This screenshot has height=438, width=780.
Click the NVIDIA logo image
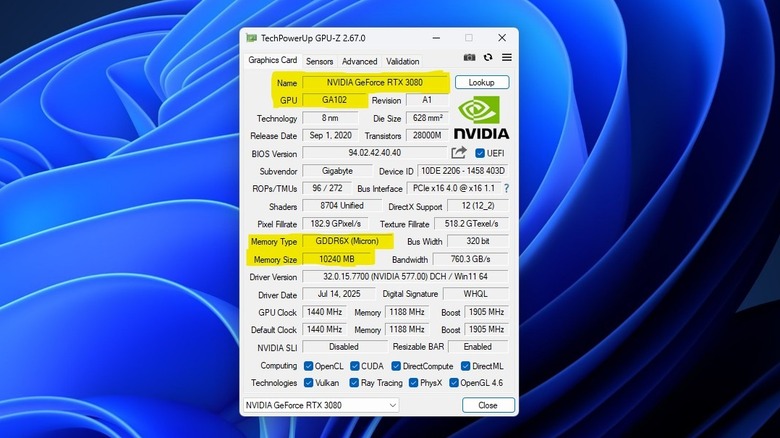click(481, 118)
